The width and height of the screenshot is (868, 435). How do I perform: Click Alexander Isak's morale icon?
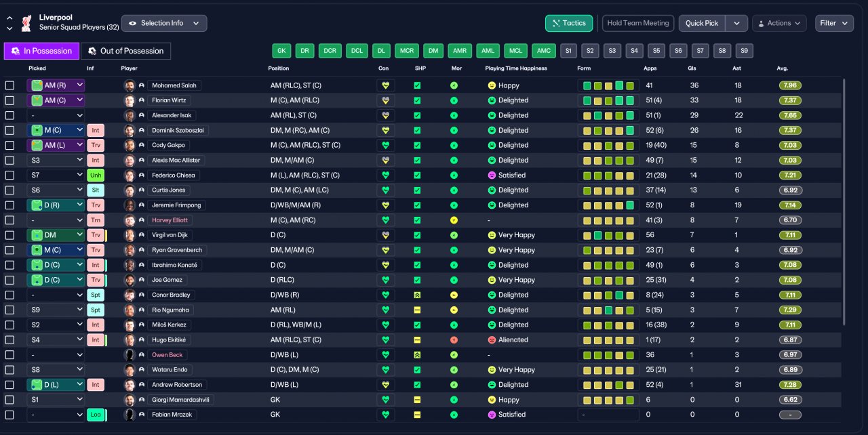[454, 115]
